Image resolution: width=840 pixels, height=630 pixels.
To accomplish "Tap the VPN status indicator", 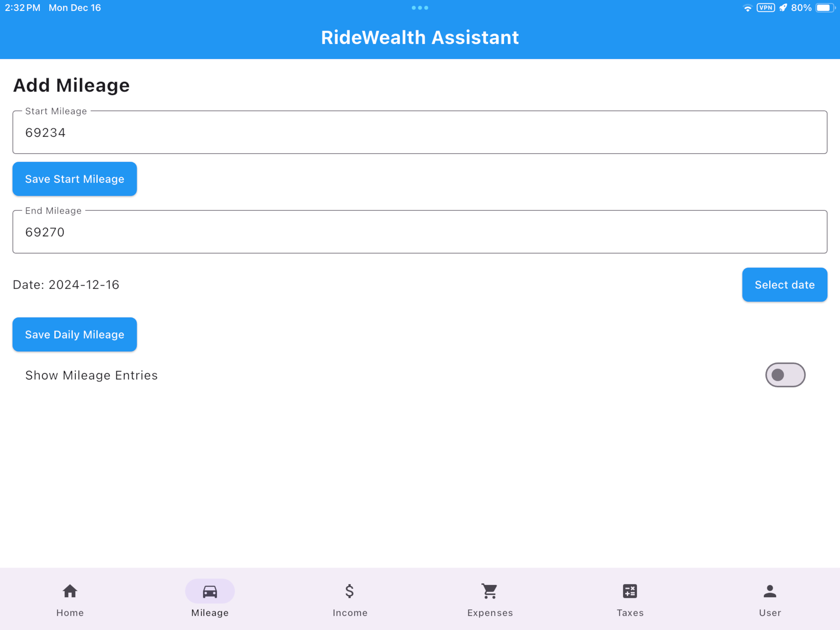I will (766, 8).
